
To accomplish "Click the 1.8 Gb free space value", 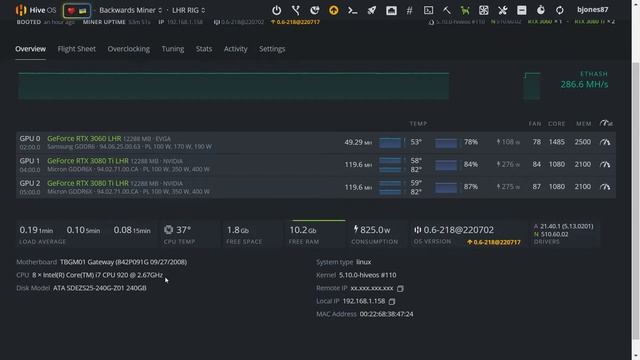I will (238, 230).
